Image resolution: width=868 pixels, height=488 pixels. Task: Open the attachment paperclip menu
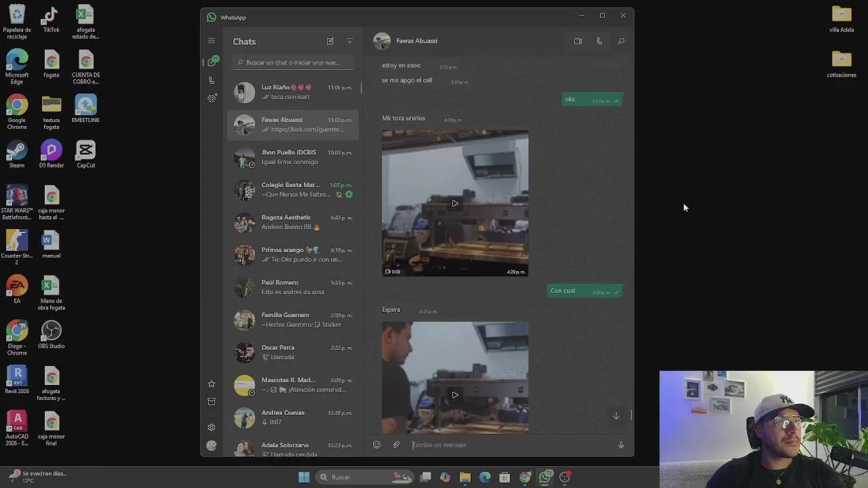pyautogui.click(x=397, y=445)
